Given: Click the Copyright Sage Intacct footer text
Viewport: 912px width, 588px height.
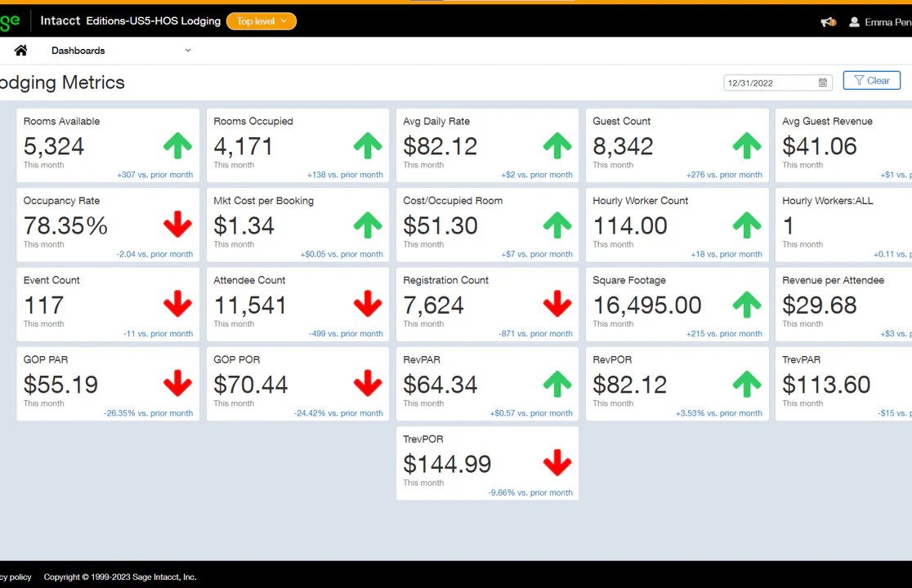Looking at the screenshot, I should (x=120, y=577).
